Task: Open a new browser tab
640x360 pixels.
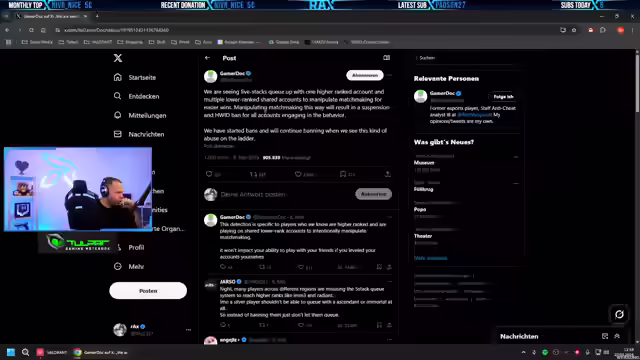Action: pos(97,16)
